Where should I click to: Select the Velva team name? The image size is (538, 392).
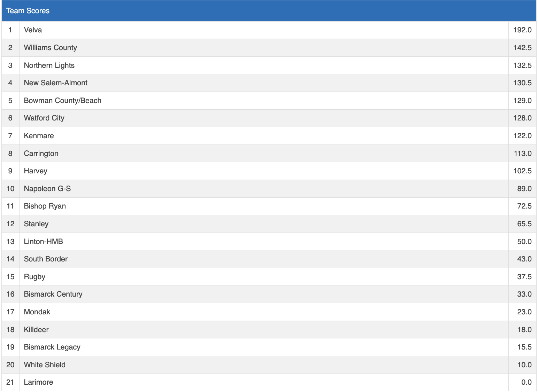[x=33, y=30]
